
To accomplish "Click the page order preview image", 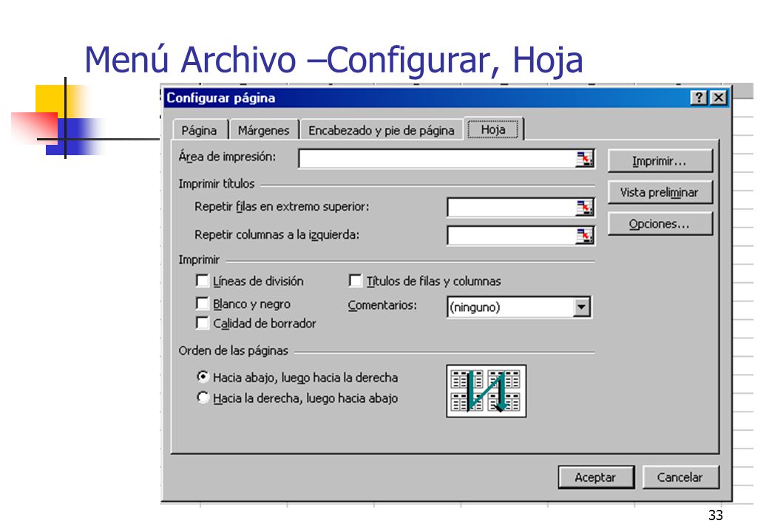I will [x=486, y=391].
